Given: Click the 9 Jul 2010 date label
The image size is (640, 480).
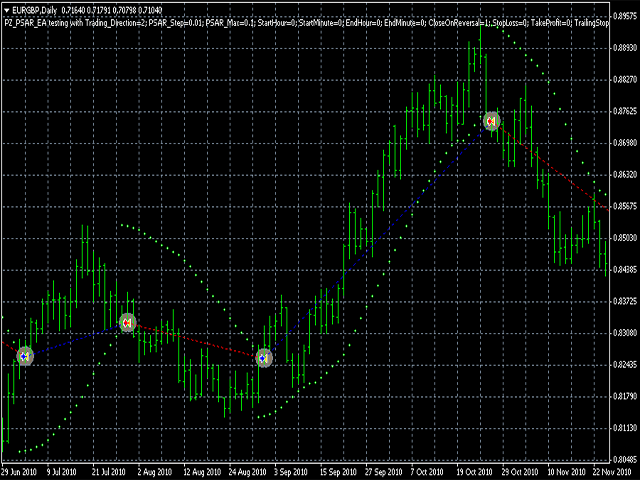Looking at the screenshot, I should click(62, 472).
